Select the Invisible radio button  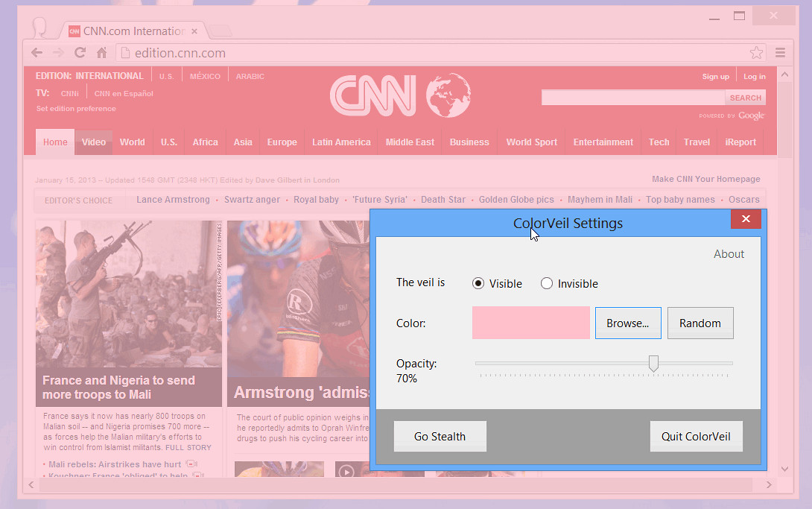click(x=546, y=283)
